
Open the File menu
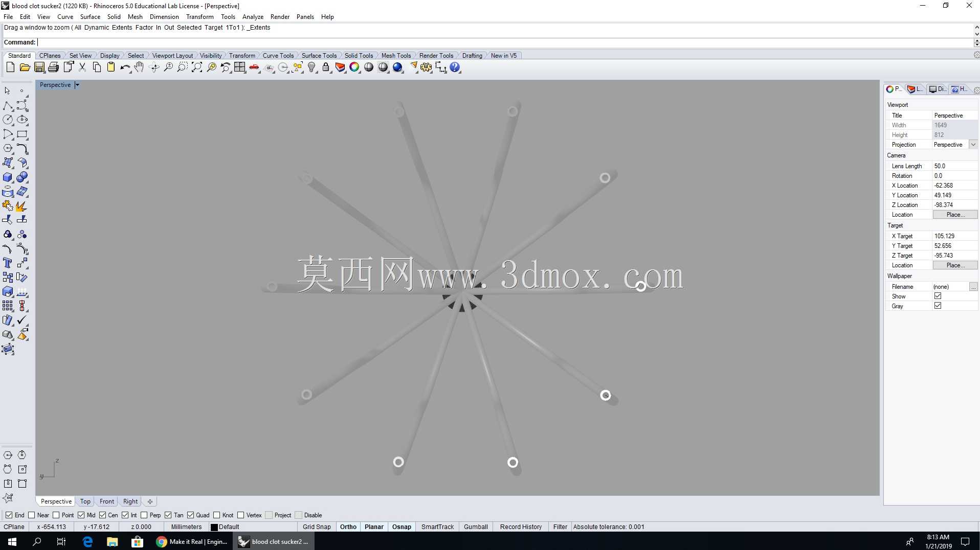[x=8, y=17]
